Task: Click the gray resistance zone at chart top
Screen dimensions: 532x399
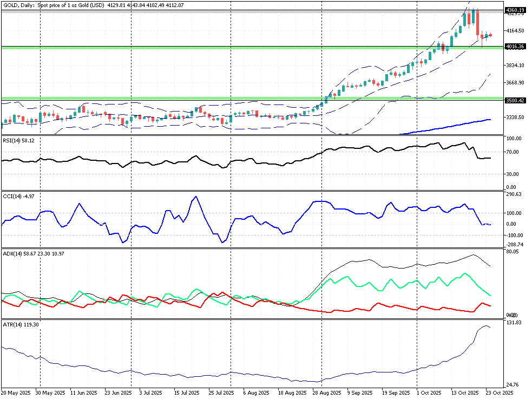Action: pos(216,11)
